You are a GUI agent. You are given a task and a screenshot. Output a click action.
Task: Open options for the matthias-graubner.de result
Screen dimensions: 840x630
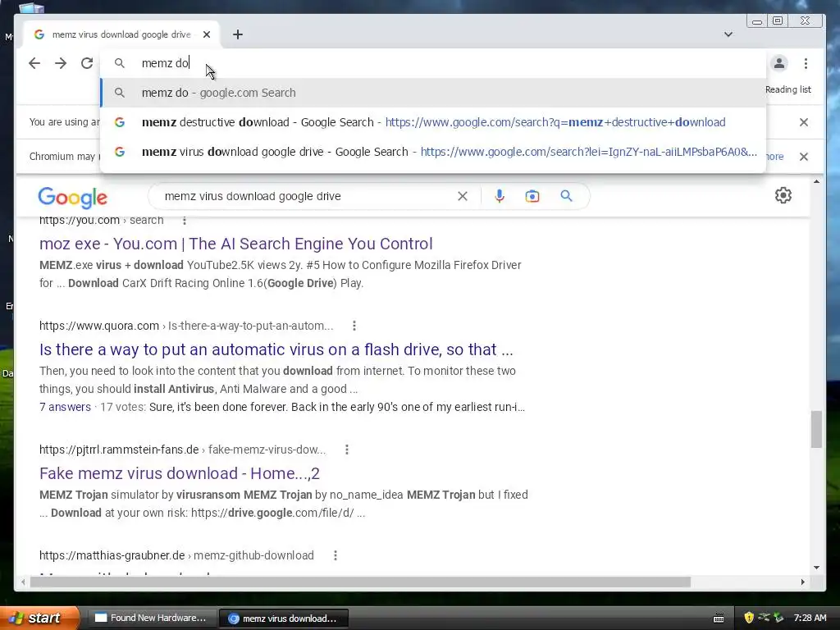(336, 555)
